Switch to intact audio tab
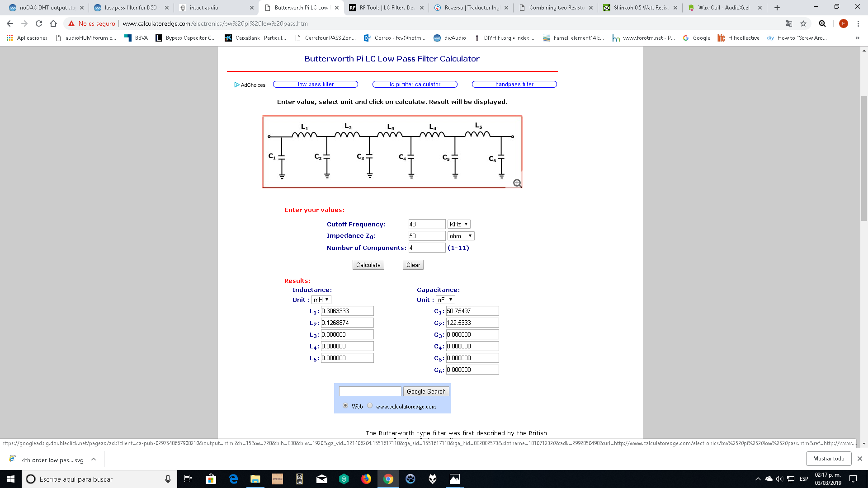This screenshot has width=868, height=488. (x=216, y=8)
